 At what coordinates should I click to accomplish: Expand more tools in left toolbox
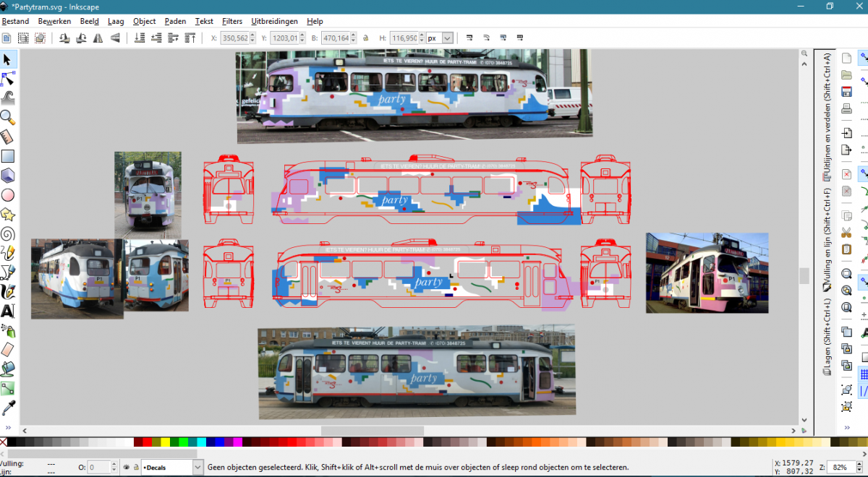[8, 427]
